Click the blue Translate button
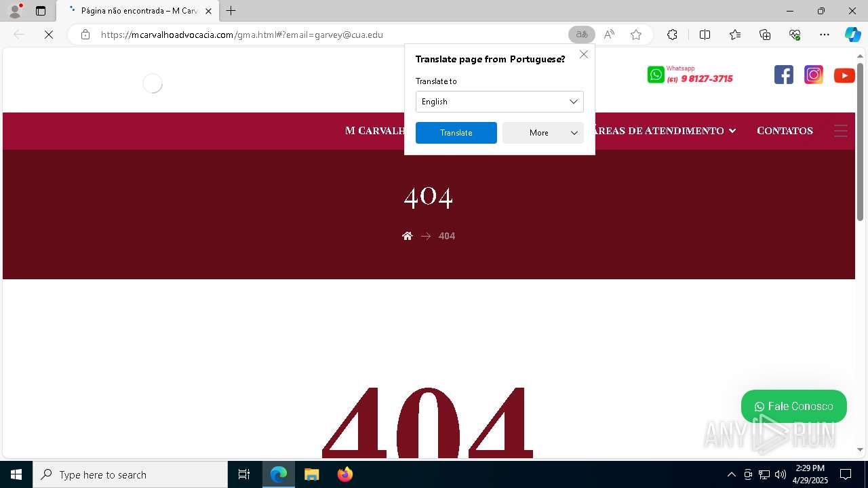This screenshot has width=868, height=488. 456,133
